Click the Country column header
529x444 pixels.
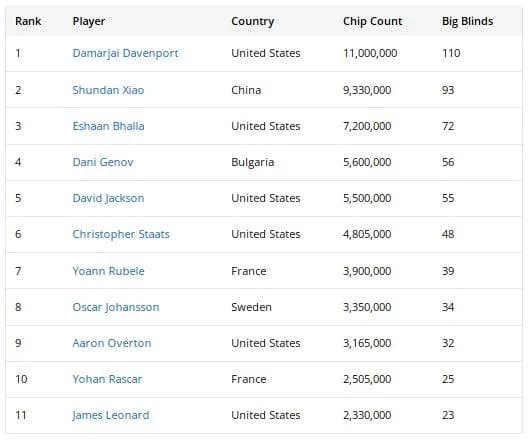pos(252,22)
